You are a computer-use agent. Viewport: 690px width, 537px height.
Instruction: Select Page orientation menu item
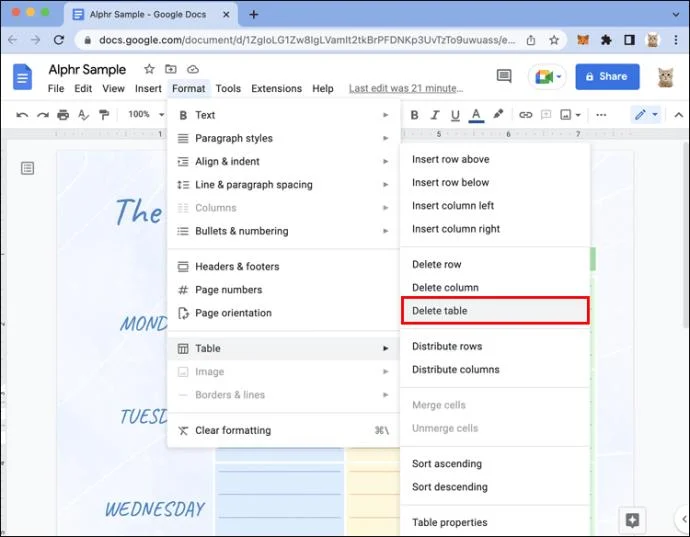pyautogui.click(x=283, y=313)
